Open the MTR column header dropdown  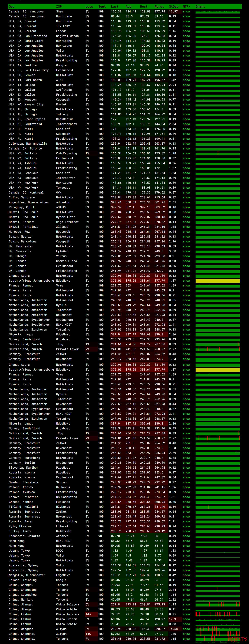click(x=186, y=7)
